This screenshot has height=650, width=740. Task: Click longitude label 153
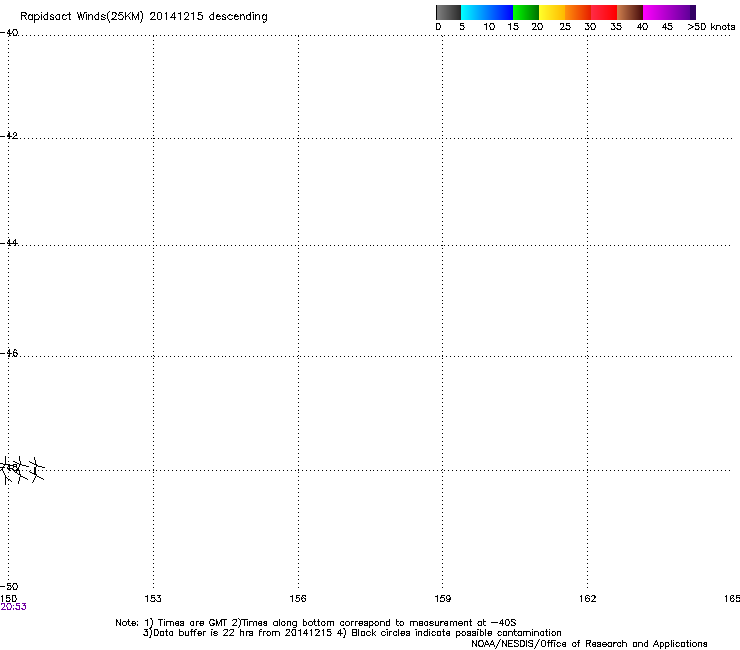coord(153,599)
